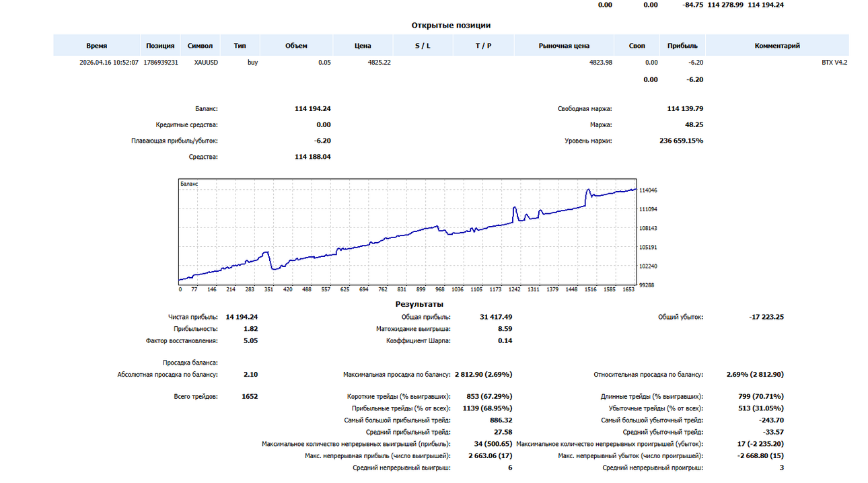Click the total trades value 1652
This screenshot has height=483, width=868.
250,396
